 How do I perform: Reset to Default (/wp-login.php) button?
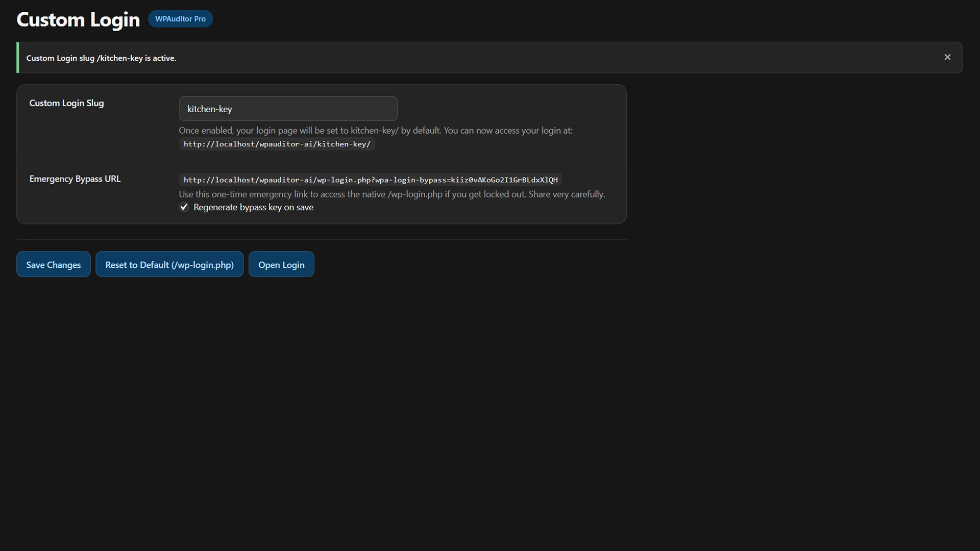pyautogui.click(x=169, y=264)
